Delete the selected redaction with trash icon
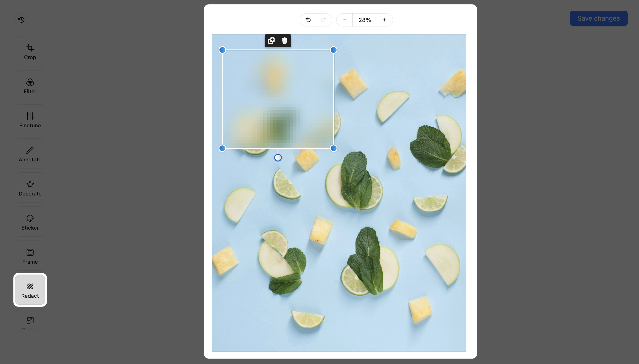This screenshot has height=364, width=639. point(285,41)
